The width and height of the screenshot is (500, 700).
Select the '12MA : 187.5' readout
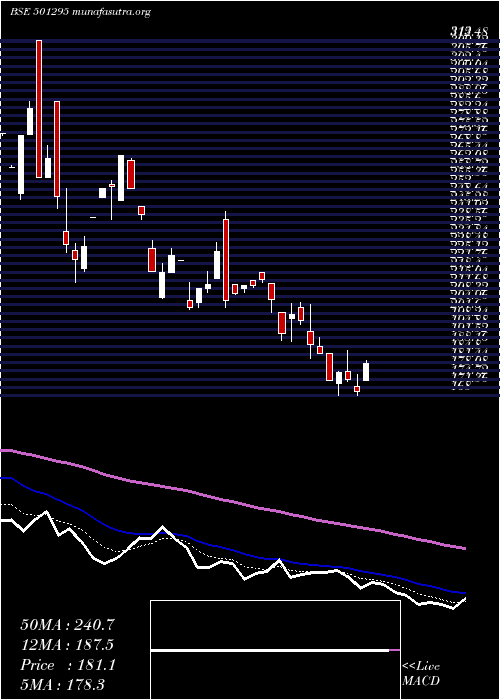(67, 645)
